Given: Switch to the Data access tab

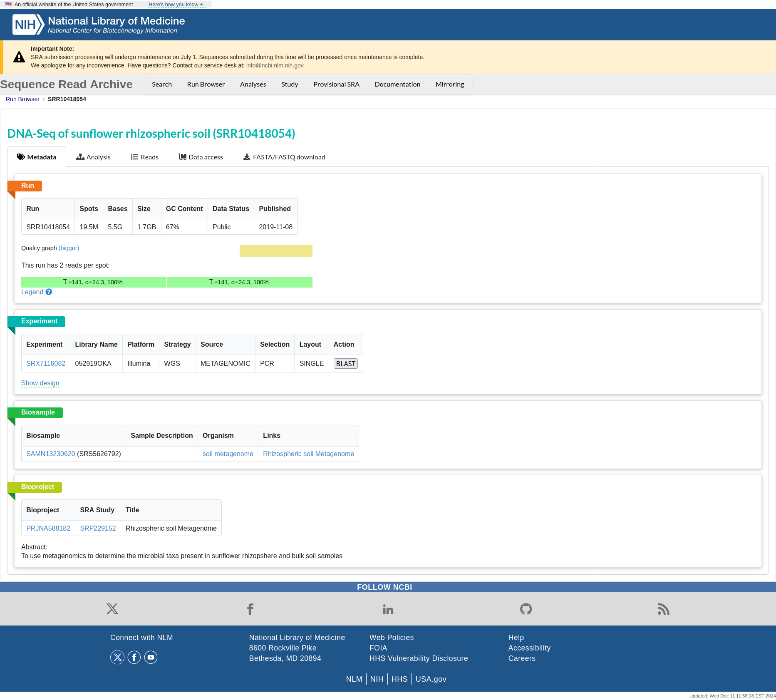Looking at the screenshot, I should coord(201,157).
